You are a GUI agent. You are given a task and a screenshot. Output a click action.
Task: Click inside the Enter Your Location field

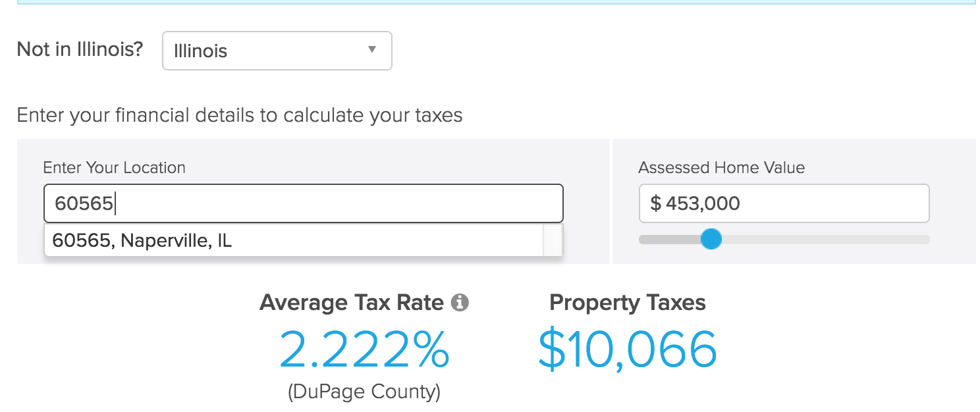click(x=303, y=203)
